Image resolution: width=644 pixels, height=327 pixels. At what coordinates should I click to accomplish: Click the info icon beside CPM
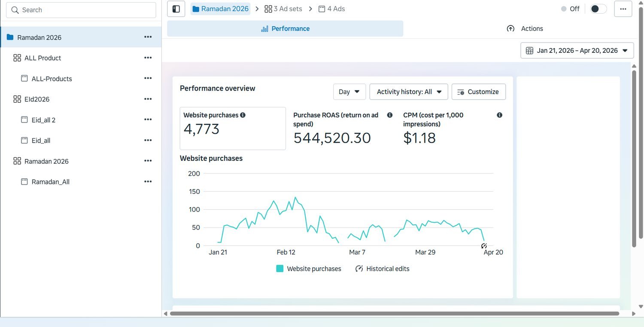coord(500,115)
